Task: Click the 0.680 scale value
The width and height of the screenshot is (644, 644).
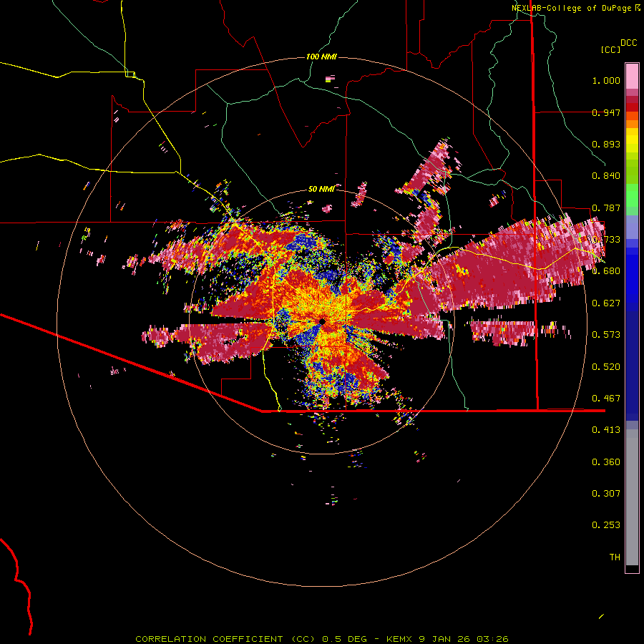Action: coord(606,271)
